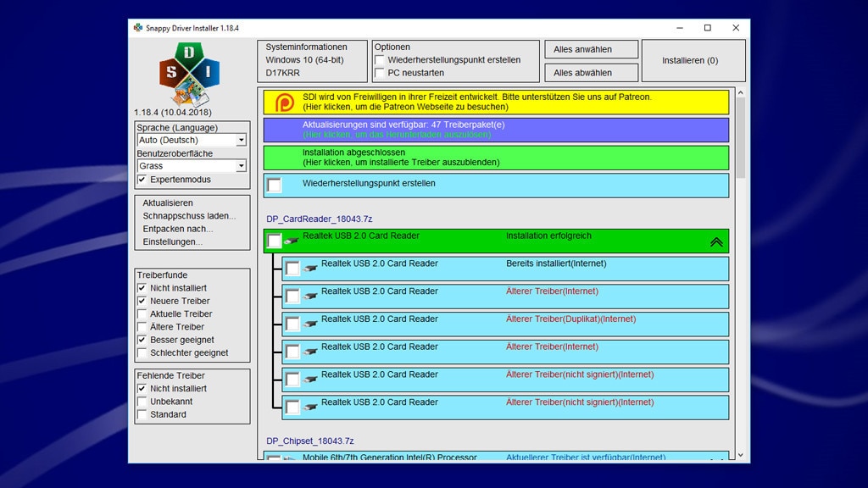
Task: Enable the Standard filter checkbox
Action: pos(142,414)
